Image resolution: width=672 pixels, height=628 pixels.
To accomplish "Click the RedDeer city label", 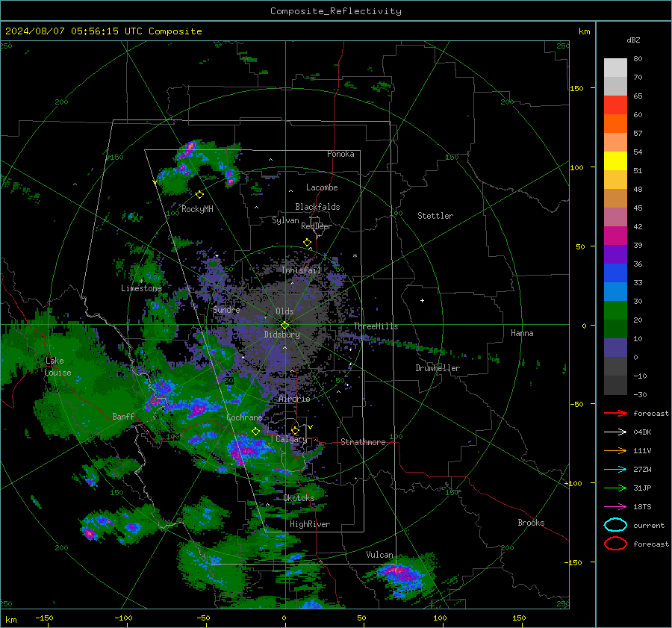I will (x=317, y=226).
